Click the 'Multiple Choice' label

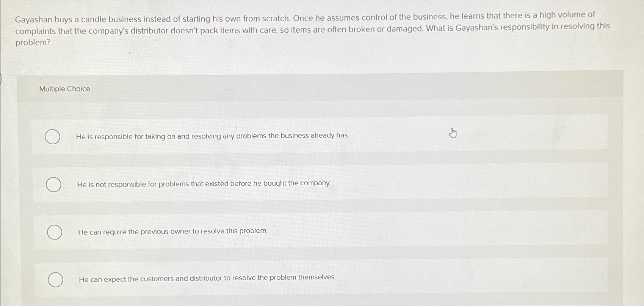click(x=64, y=88)
